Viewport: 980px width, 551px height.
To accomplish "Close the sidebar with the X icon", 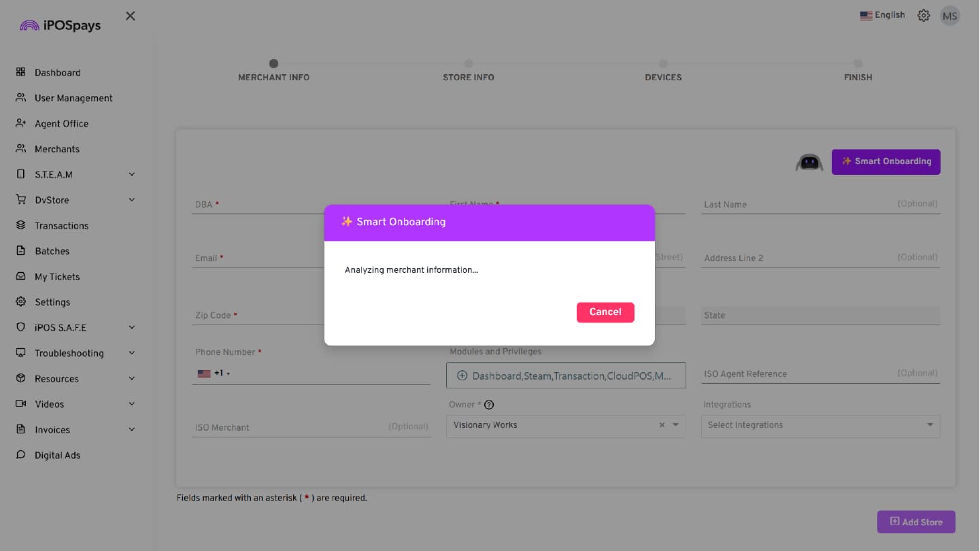I will (x=131, y=16).
